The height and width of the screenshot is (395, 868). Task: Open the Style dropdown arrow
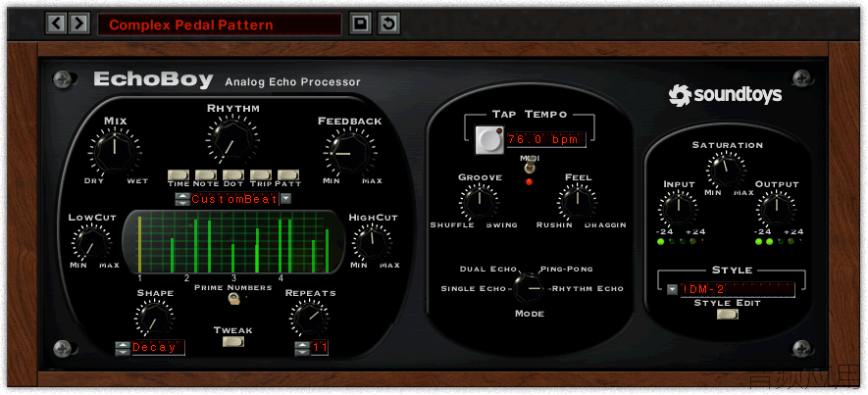(x=672, y=289)
